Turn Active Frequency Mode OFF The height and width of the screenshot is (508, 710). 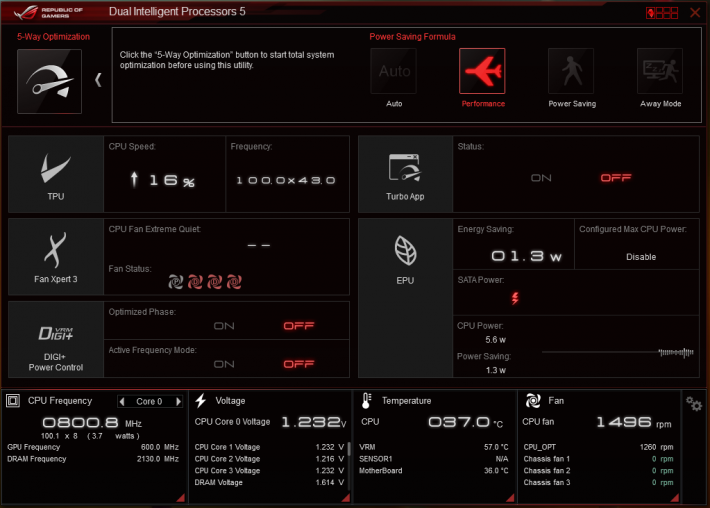[299, 364]
